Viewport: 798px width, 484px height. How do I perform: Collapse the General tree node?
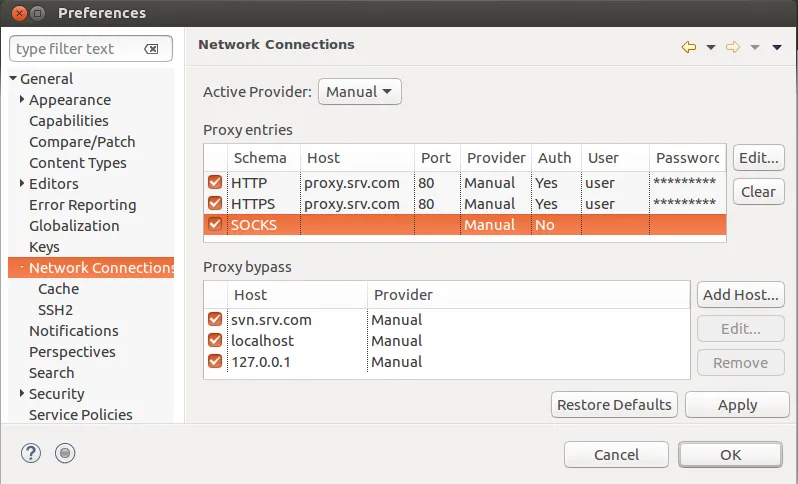click(x=13, y=79)
